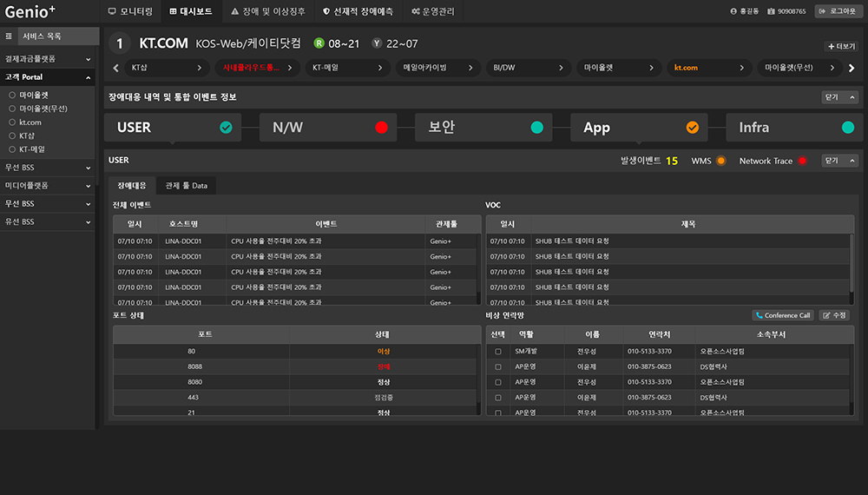
Task: Open the BI/DW service chip
Action: coord(528,68)
